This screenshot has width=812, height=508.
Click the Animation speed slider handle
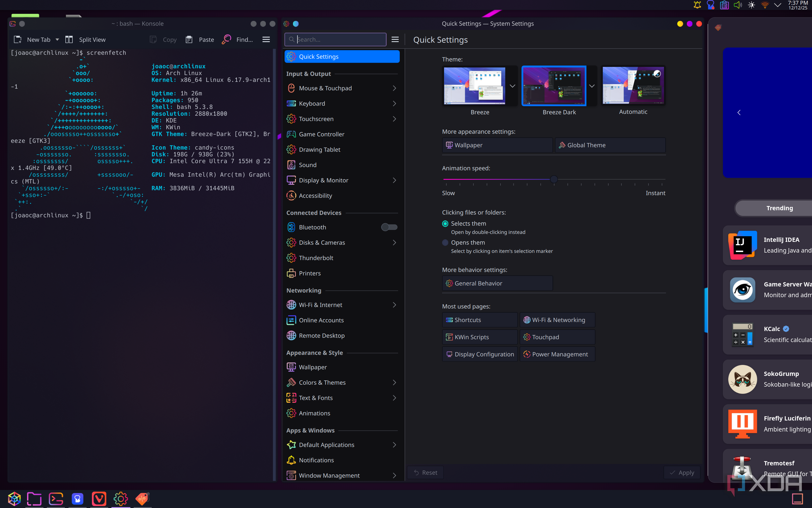(x=554, y=179)
